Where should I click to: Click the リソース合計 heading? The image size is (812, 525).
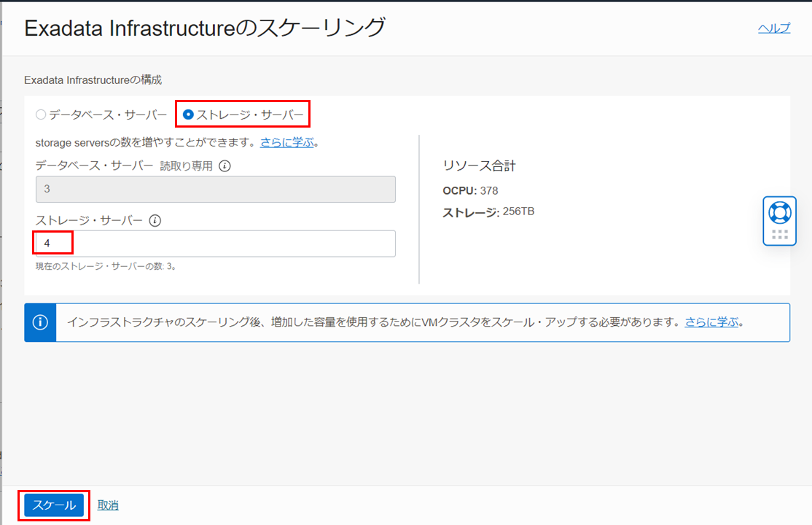point(479,166)
